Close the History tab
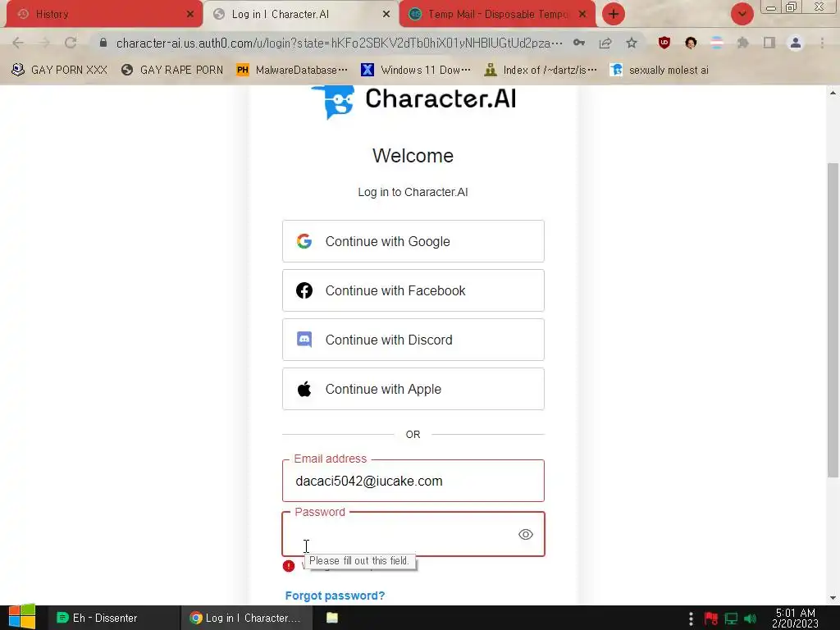Image resolution: width=840 pixels, height=630 pixels. point(189,15)
